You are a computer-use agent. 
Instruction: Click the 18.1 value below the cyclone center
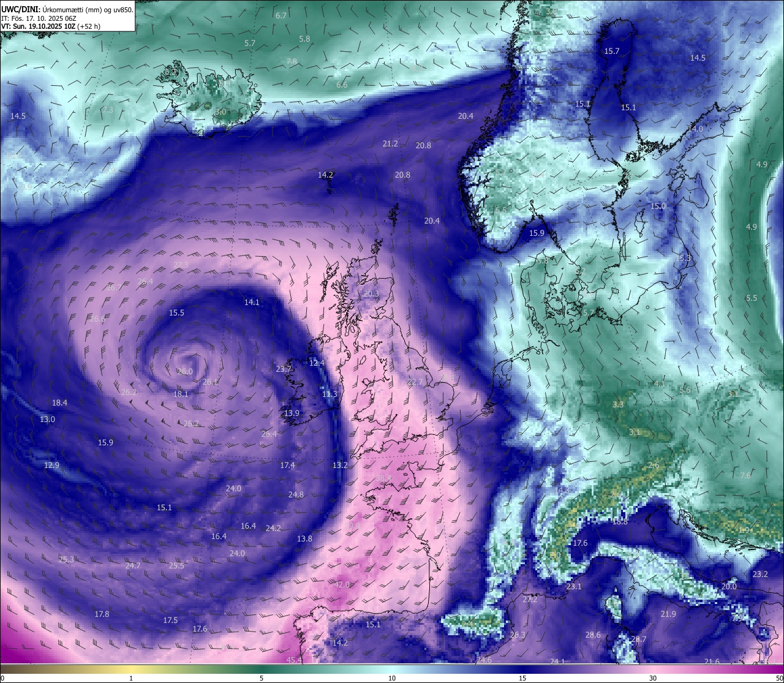(x=181, y=394)
